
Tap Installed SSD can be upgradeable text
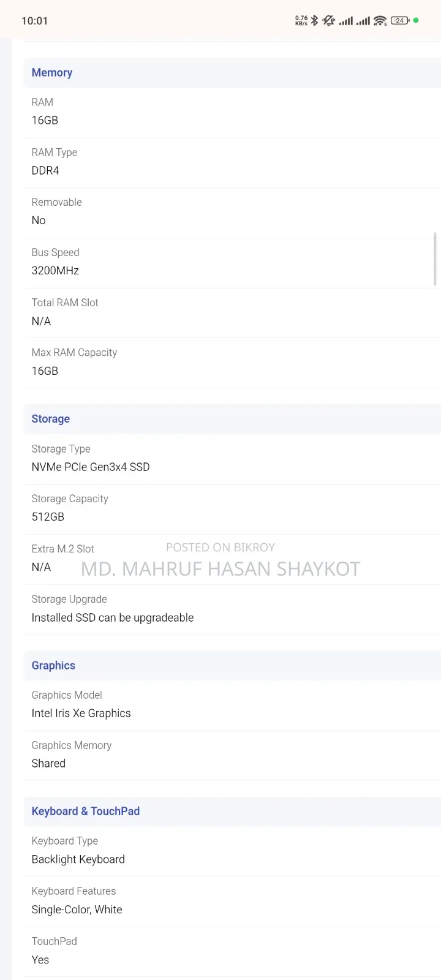point(113,618)
